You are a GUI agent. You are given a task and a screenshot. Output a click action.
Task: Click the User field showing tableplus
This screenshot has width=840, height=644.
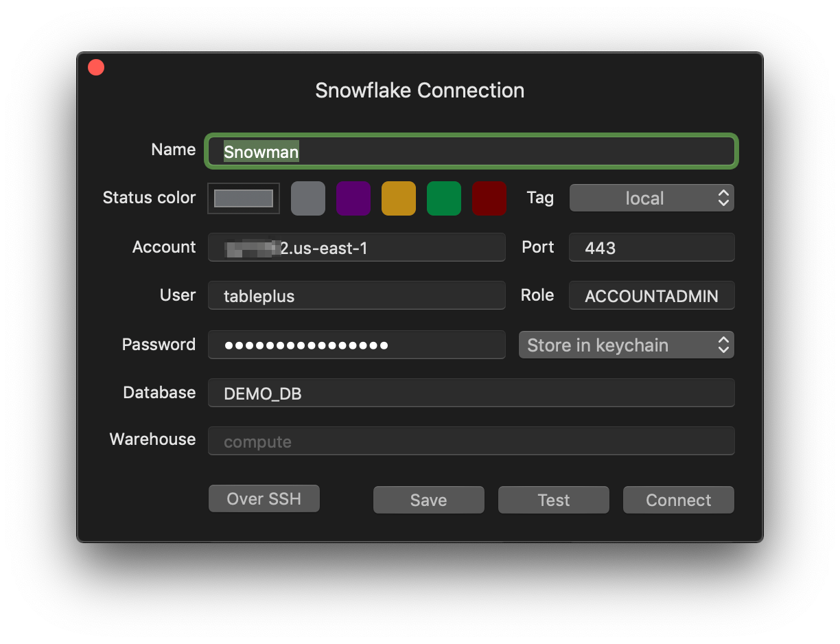(357, 295)
